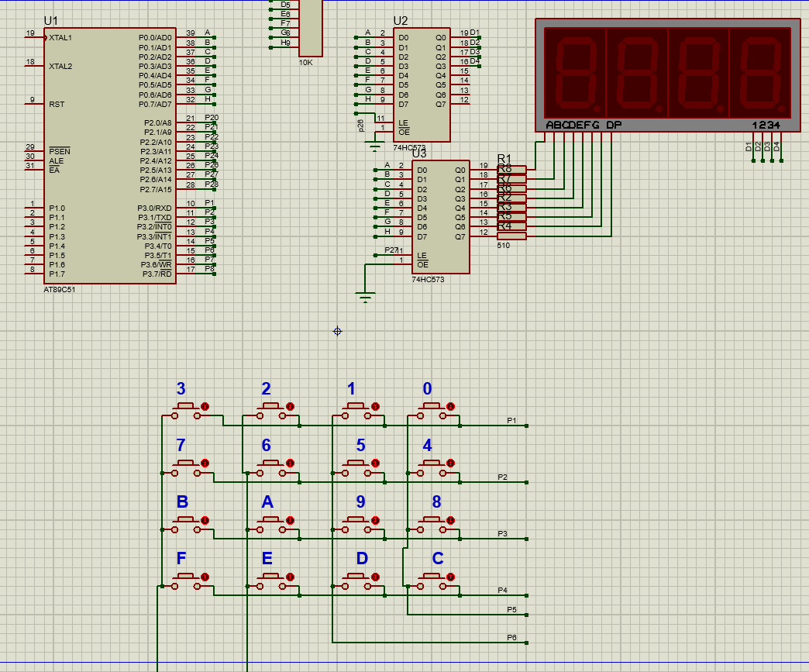Click the push button labeled 8

click(432, 526)
